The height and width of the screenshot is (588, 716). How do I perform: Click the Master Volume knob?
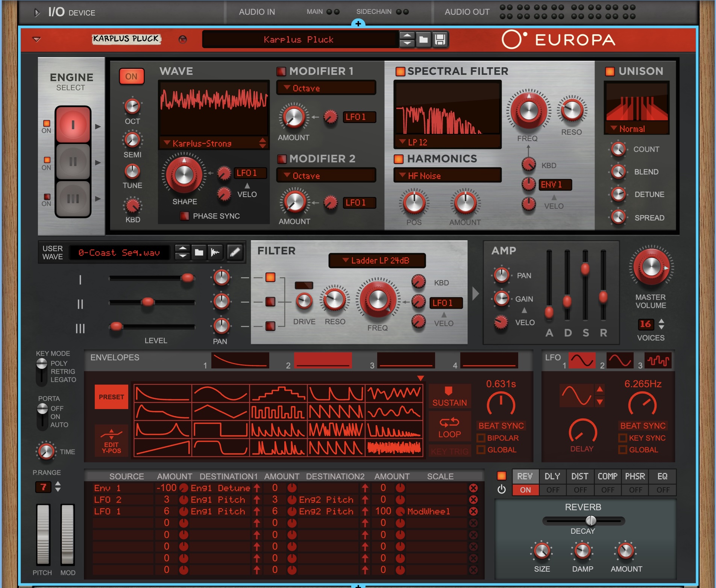coord(651,267)
